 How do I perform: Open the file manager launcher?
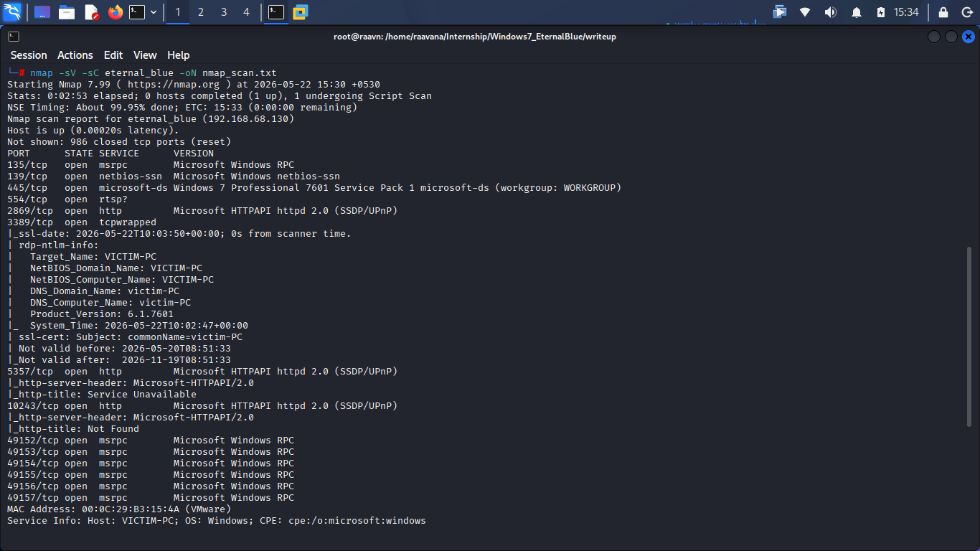[x=67, y=12]
